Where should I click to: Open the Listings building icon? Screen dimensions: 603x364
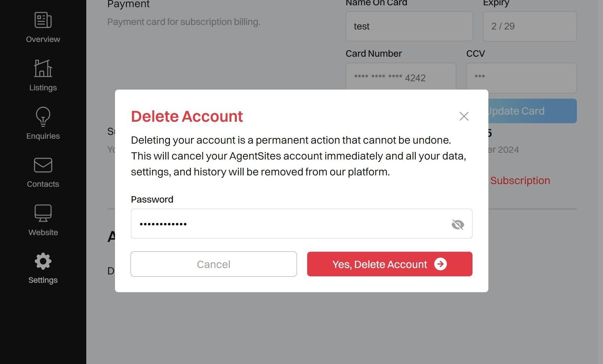[x=43, y=68]
